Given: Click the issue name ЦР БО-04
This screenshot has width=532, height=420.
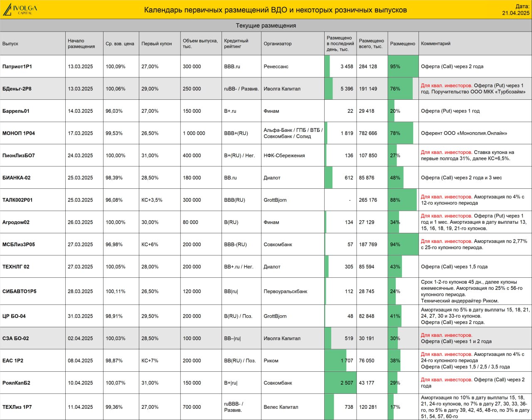Looking at the screenshot, I should point(14,316).
